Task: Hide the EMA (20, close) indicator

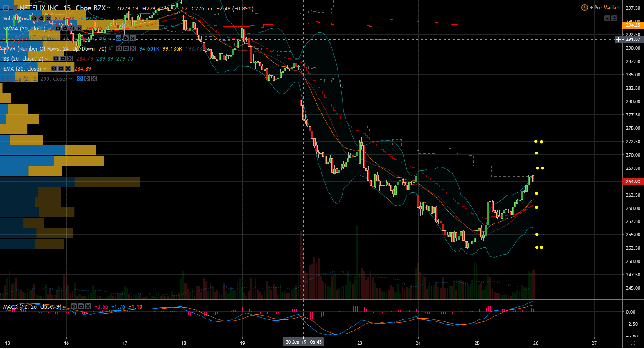Action: (54, 68)
